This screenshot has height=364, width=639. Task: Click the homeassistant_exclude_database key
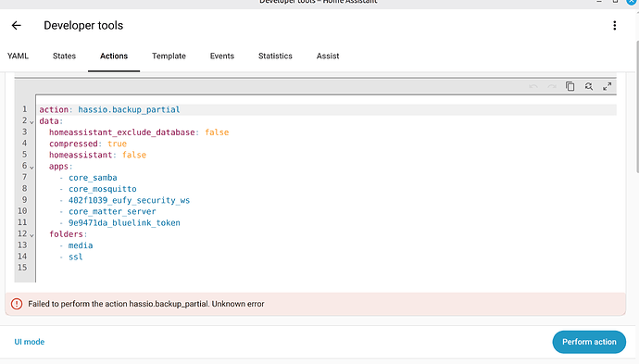[122, 132]
